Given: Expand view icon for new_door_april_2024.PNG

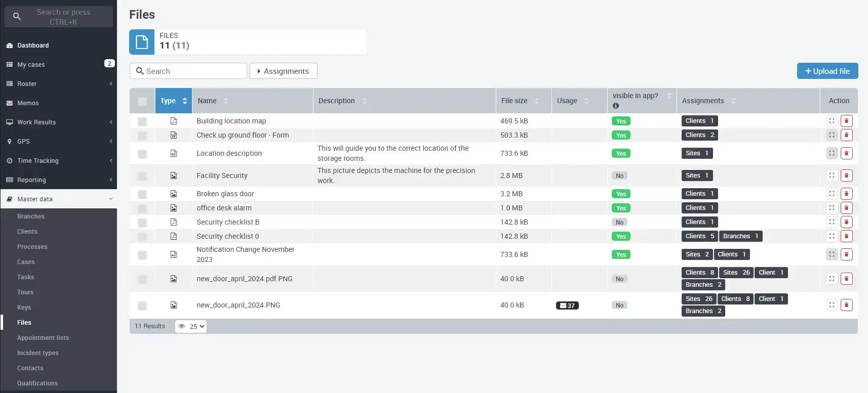Looking at the screenshot, I should pos(832,305).
